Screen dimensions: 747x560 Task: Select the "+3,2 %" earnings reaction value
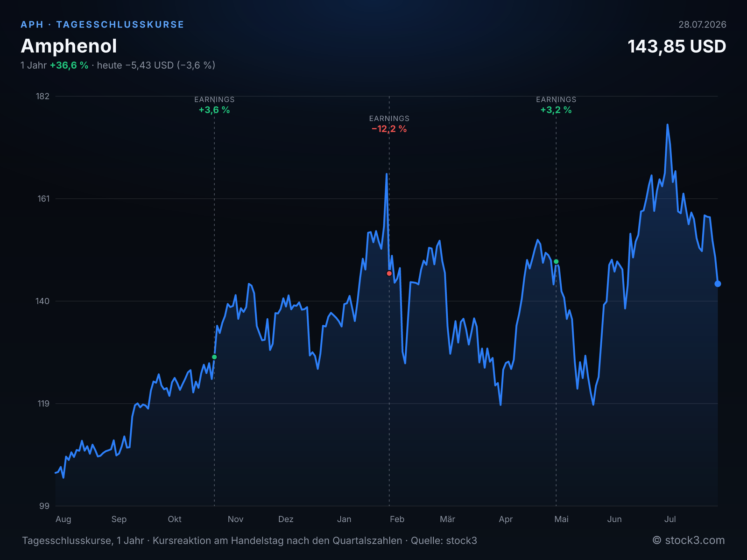(556, 110)
